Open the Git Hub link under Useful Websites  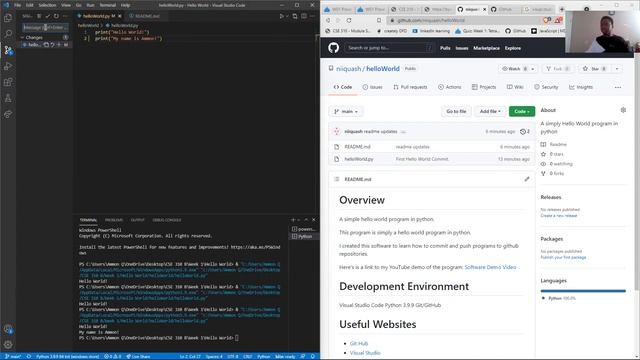coord(359,344)
